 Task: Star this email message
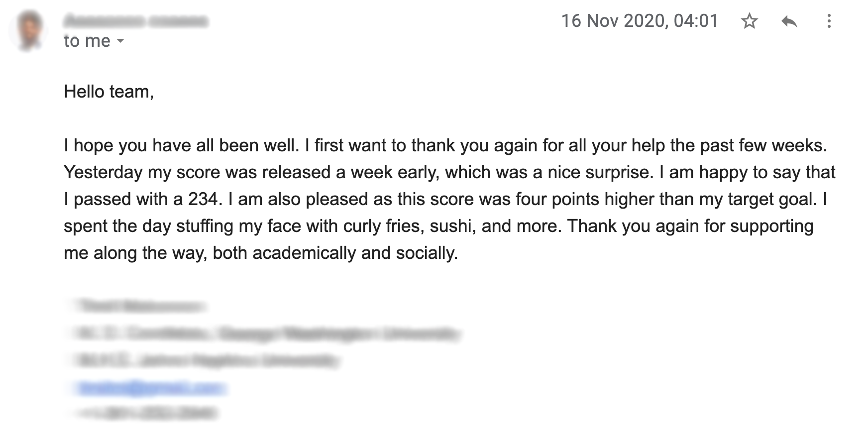point(749,21)
